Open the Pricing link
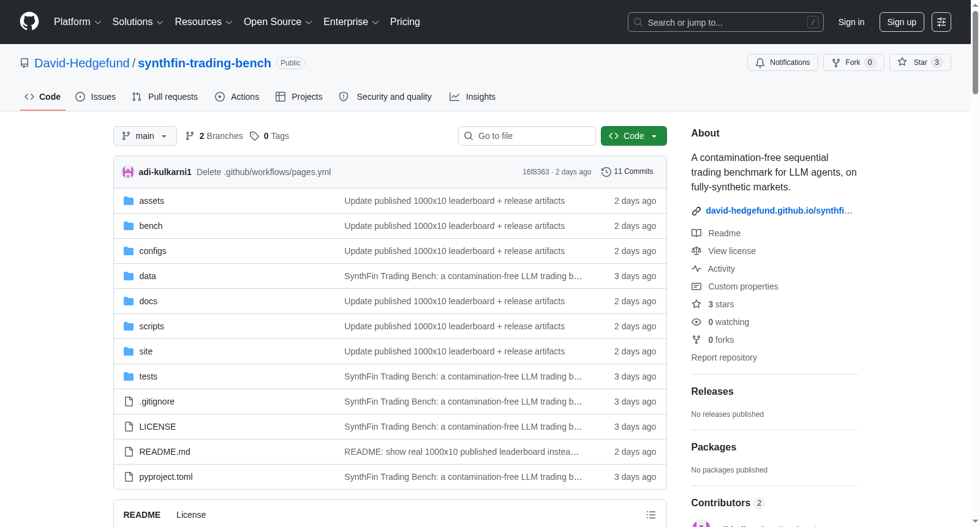Viewport: 980px width, 527px height. click(405, 22)
